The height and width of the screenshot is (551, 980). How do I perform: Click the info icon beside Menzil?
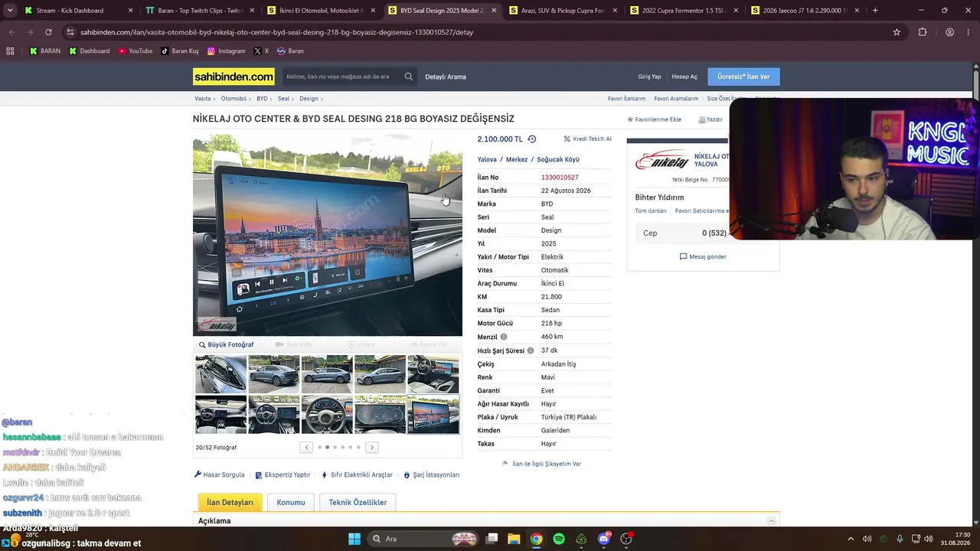503,337
